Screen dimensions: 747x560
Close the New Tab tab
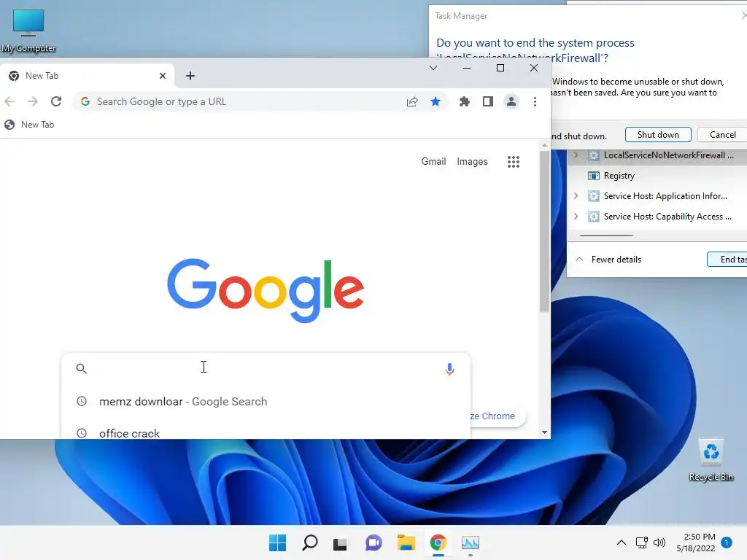click(163, 76)
